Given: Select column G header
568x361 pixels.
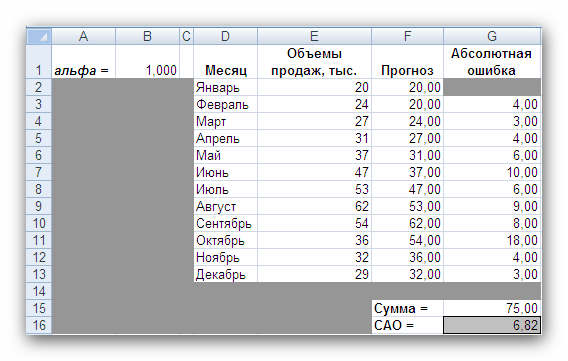Looking at the screenshot, I should [492, 36].
